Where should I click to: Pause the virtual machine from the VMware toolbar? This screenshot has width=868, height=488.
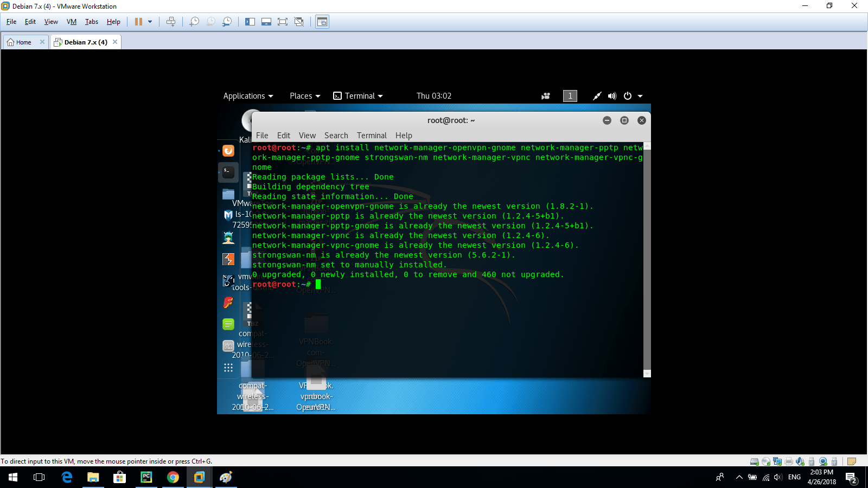point(138,22)
